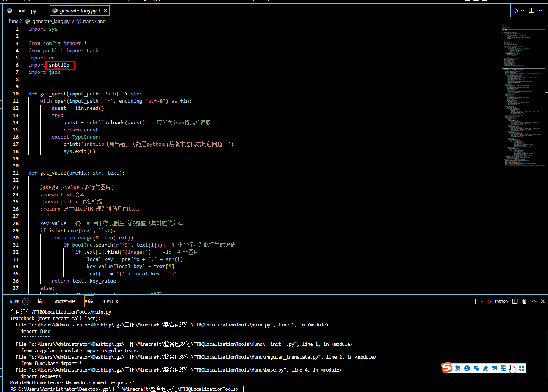Create a new terminal with the plus icon

[x=475, y=301]
